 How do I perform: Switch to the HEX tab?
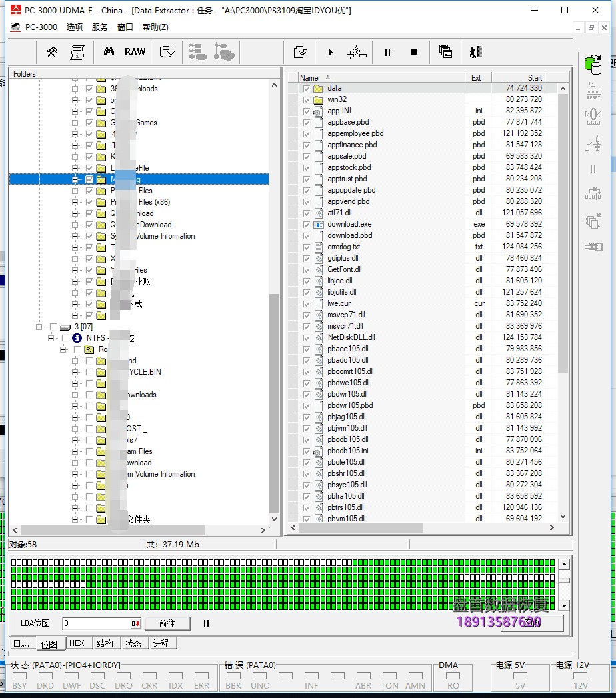click(x=77, y=643)
